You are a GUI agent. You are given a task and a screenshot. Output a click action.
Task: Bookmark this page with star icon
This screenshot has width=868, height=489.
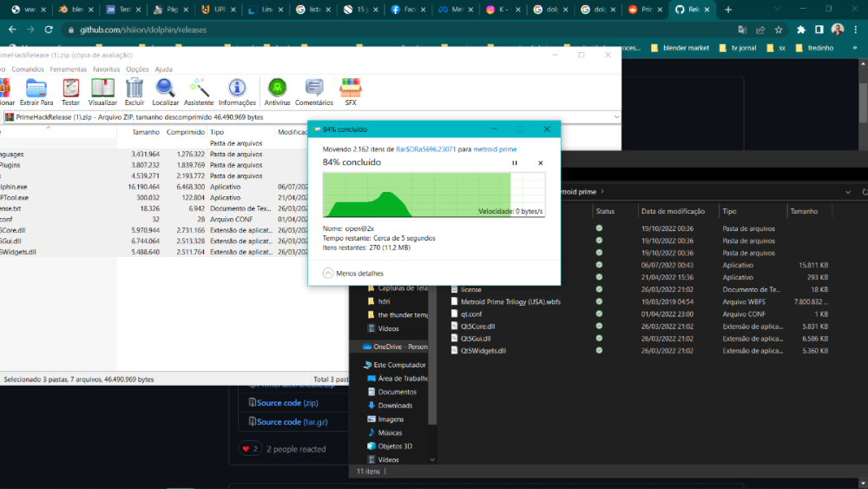pyautogui.click(x=779, y=30)
